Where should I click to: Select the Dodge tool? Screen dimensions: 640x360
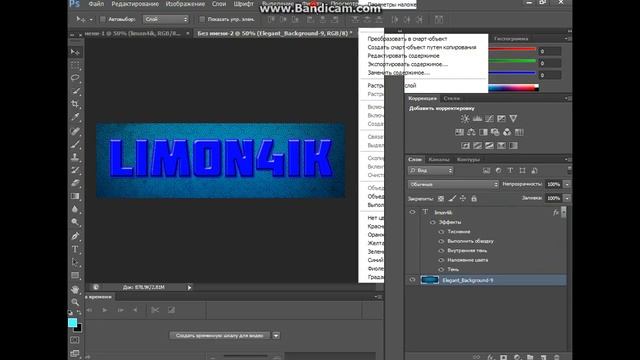[75, 222]
